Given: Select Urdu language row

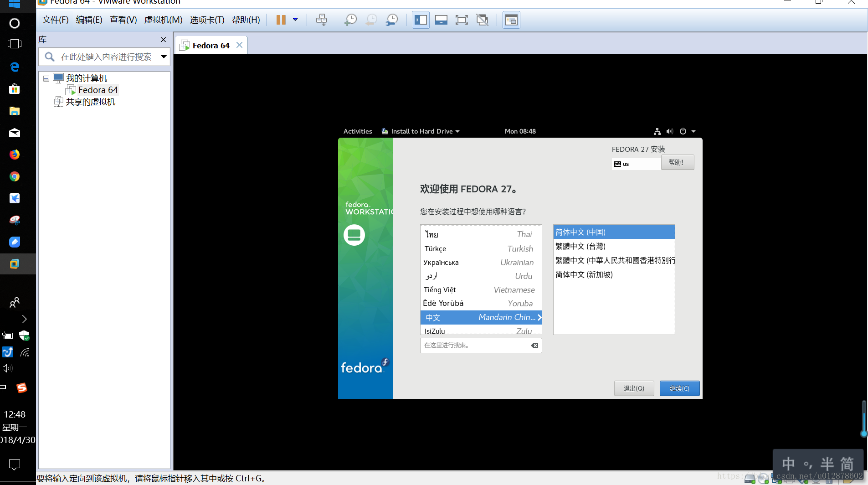Looking at the screenshot, I should pyautogui.click(x=481, y=276).
